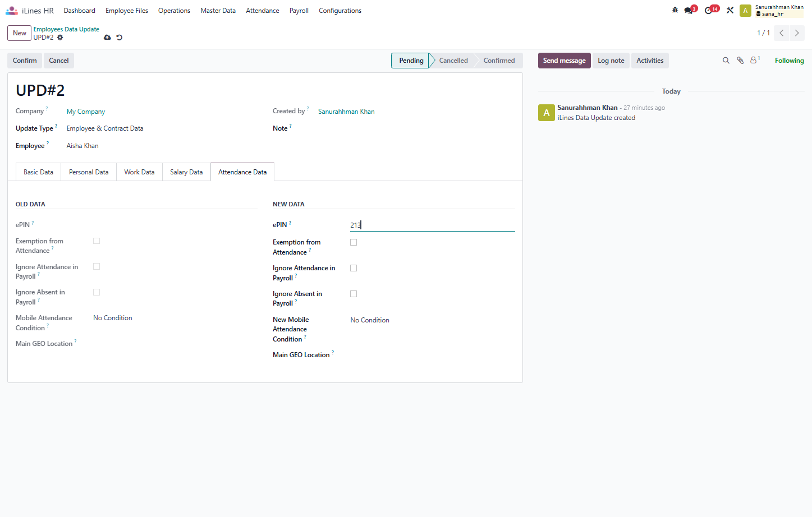Screen dimensions: 812x517
Task: Toggle new Ignore Absent in Payroll checkbox
Action: [x=354, y=294]
